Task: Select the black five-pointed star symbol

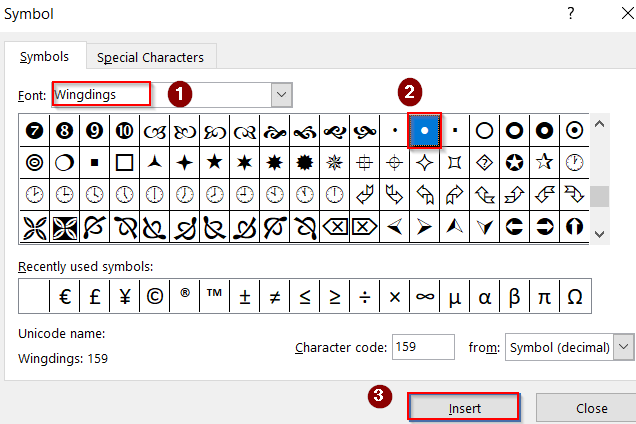Action: (x=213, y=161)
